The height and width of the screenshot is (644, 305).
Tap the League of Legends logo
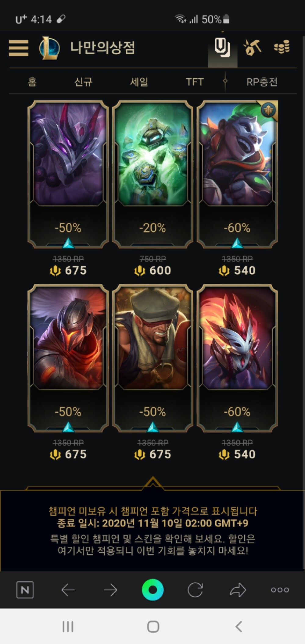pos(49,48)
